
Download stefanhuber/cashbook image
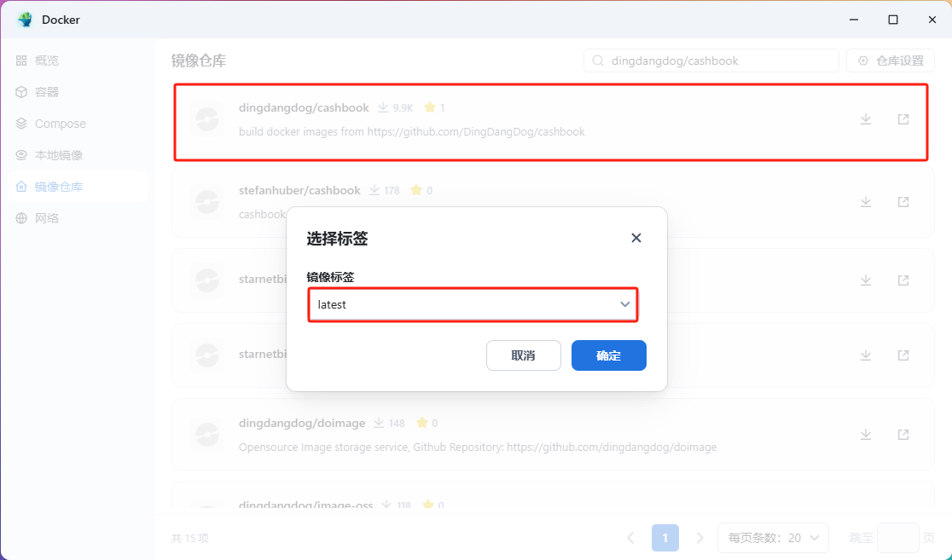866,202
